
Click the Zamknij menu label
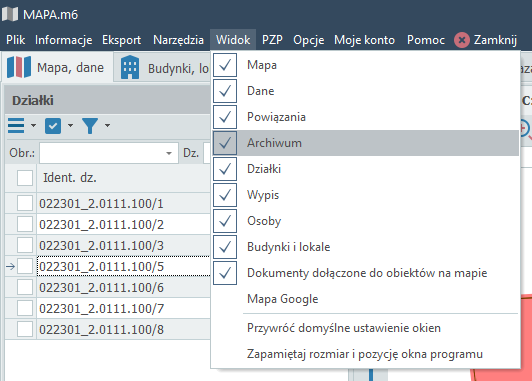pyautogui.click(x=495, y=40)
